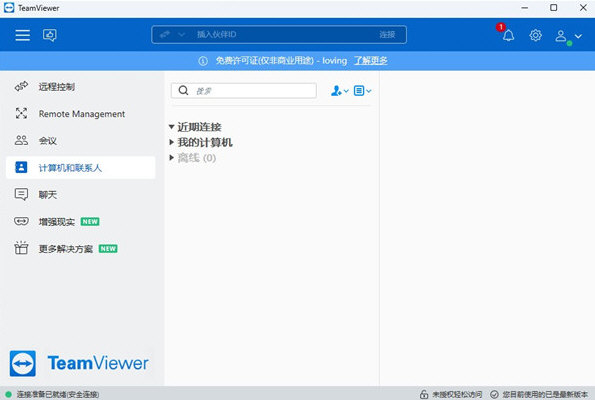This screenshot has width=595, height=400.
Task: Click the TeamViewer title bar app icon
Action: 9,8
